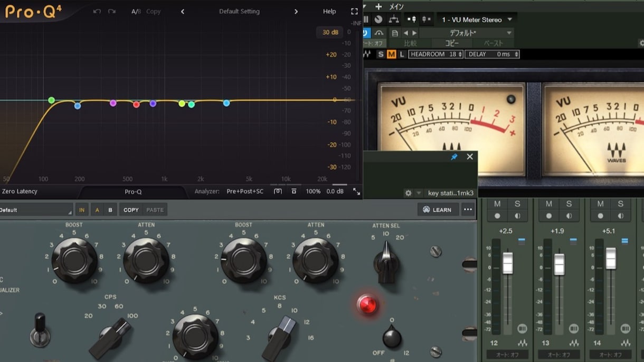
Task: Solo mixer channel 13
Action: [x=569, y=204]
